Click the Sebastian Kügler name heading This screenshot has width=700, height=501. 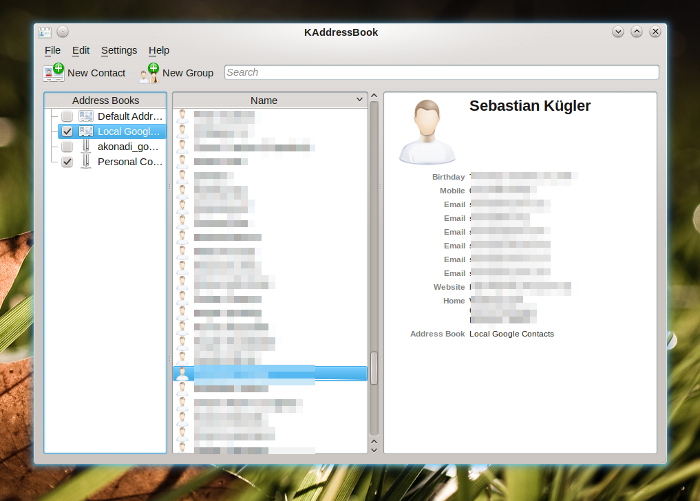click(530, 106)
